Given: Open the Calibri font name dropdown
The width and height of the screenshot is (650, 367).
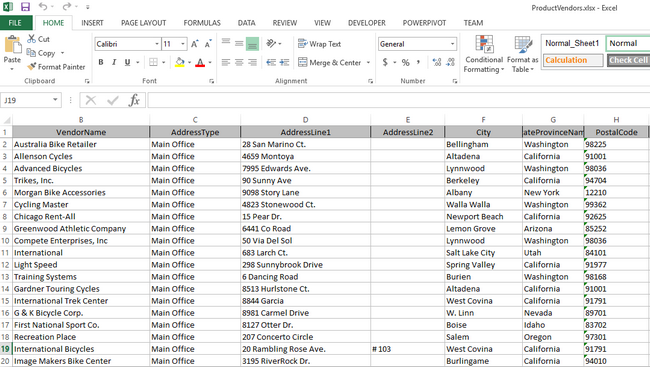Looking at the screenshot, I should [x=157, y=44].
